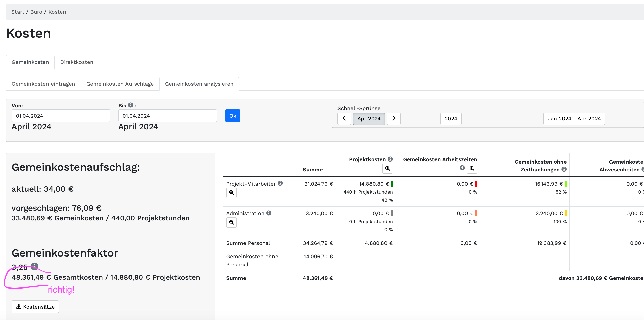Click Projekt-Mitarbeiter Summe 31.024,79 €

tap(319, 184)
